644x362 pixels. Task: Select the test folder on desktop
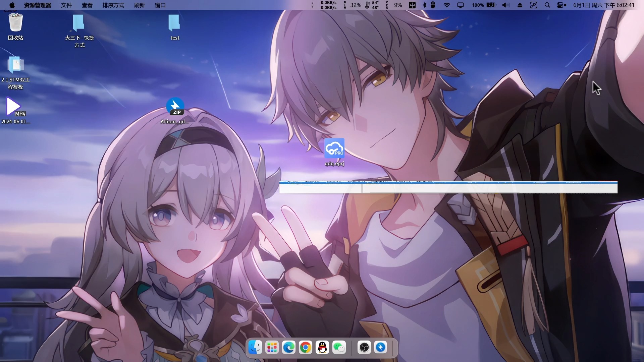tap(174, 27)
